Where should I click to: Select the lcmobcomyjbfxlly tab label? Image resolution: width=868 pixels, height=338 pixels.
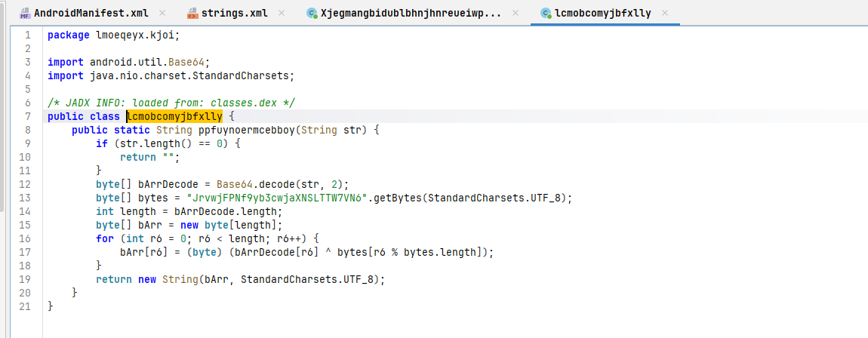coord(604,13)
